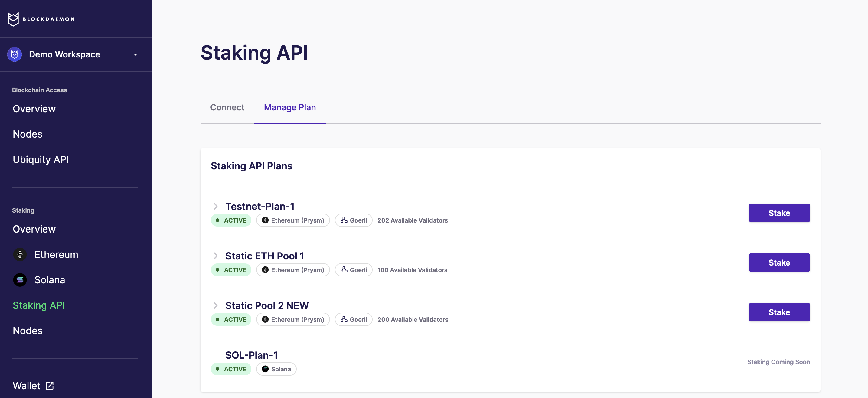
Task: Click the Solana chip under SOL-Plan-1
Action: tap(276, 369)
